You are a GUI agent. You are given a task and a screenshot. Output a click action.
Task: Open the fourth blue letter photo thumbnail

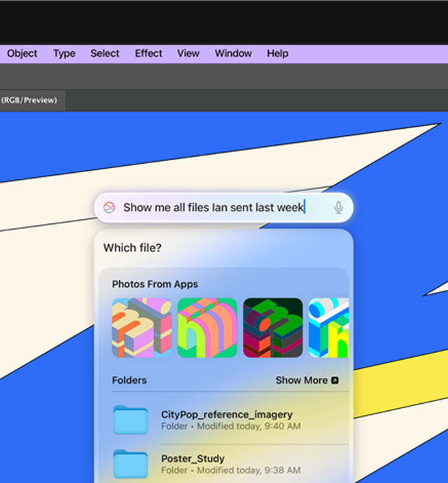point(329,328)
